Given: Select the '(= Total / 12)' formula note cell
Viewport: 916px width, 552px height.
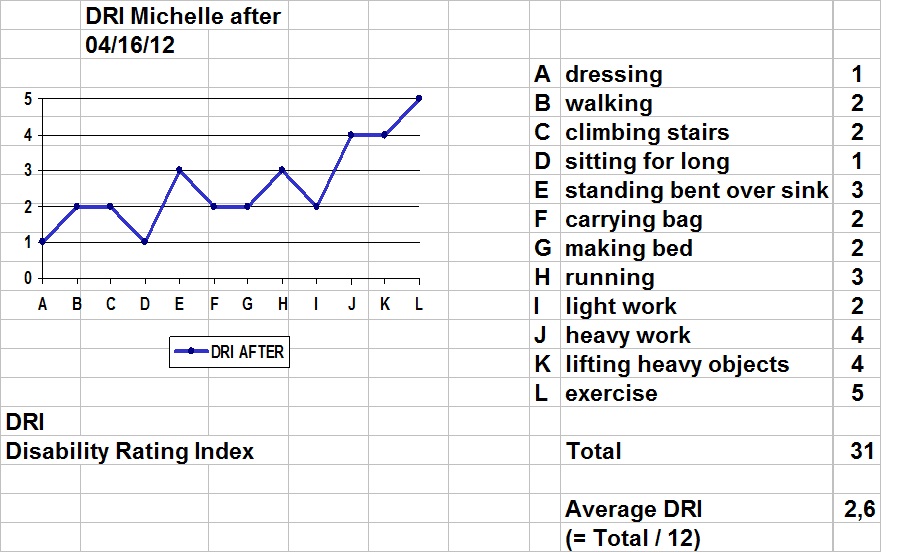Looking at the screenshot, I should tap(696, 538).
